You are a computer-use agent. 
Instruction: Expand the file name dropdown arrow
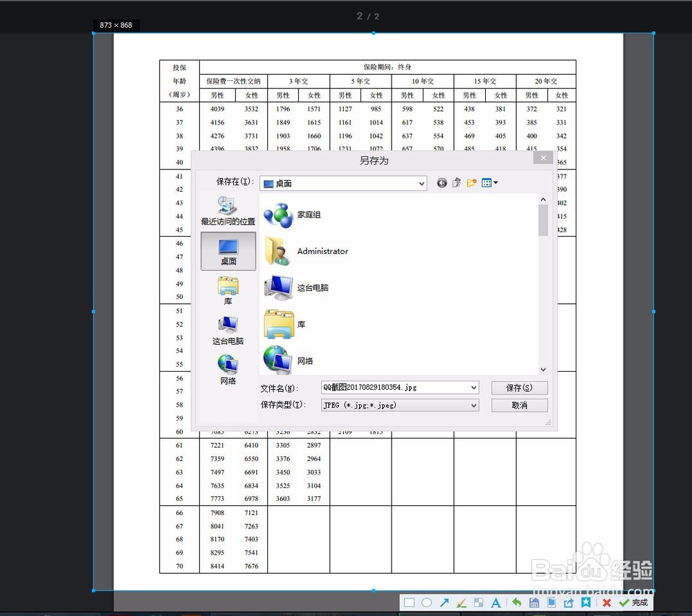473,388
